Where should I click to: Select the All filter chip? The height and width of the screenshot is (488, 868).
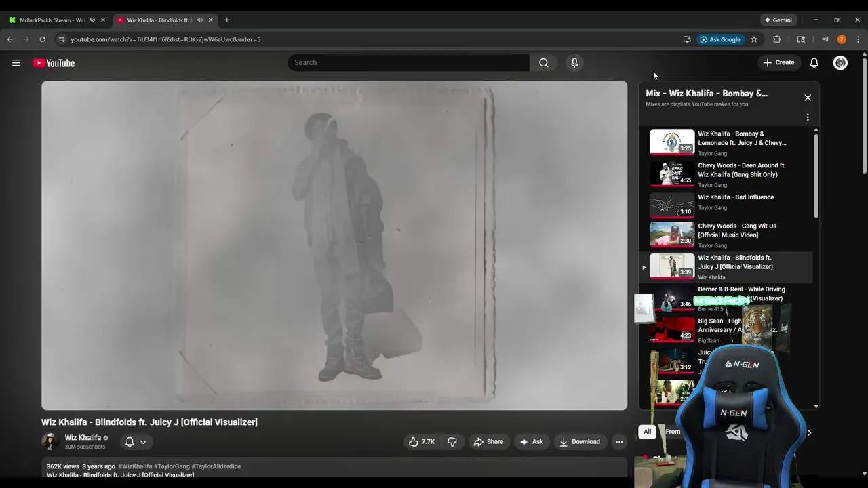click(647, 432)
